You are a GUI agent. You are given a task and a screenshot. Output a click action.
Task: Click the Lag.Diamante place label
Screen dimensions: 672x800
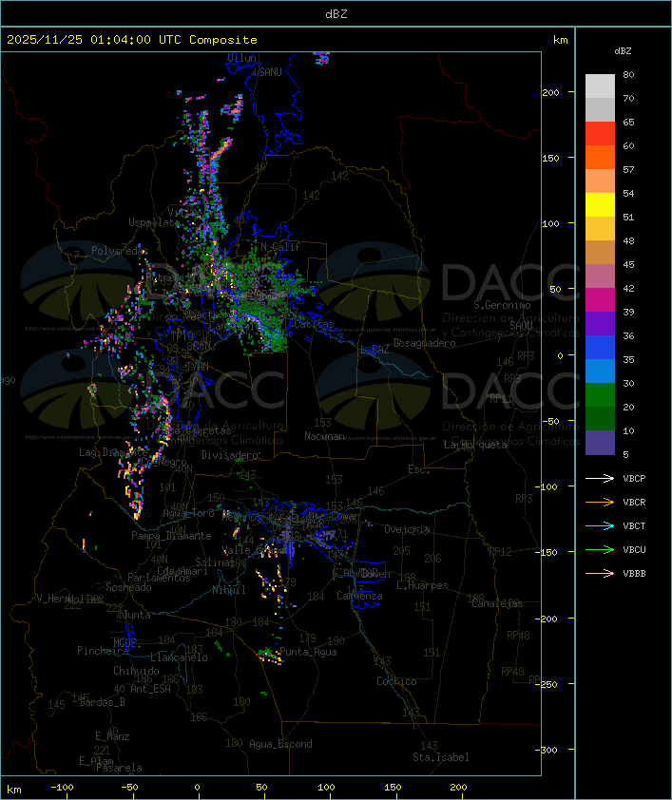tap(113, 452)
